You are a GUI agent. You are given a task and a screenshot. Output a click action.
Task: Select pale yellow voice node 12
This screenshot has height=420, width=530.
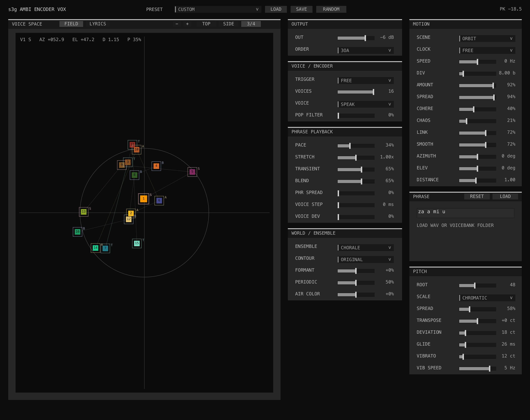coord(129,219)
